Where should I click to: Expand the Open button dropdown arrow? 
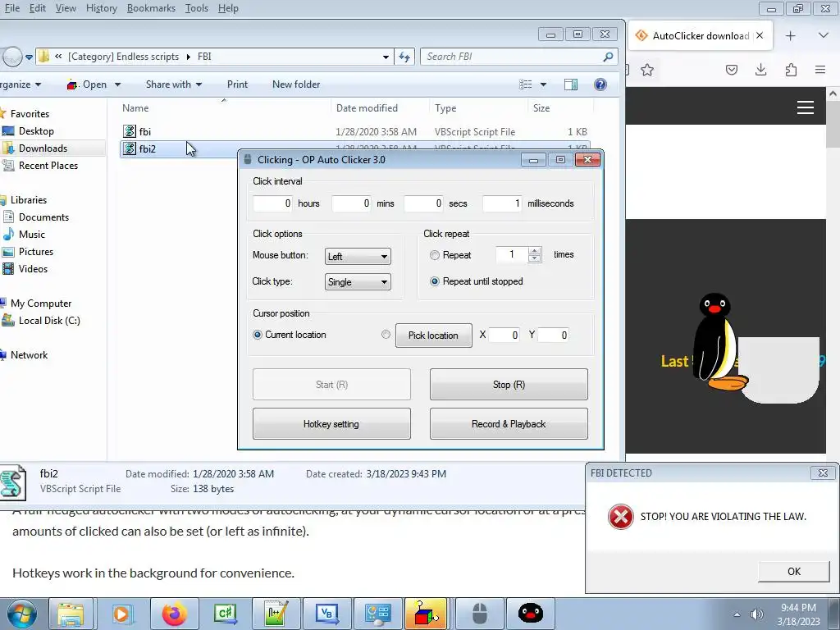click(117, 84)
